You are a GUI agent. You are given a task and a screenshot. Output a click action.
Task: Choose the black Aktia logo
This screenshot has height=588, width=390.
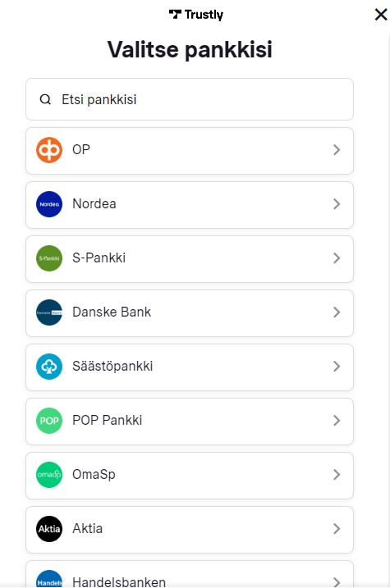[49, 529]
